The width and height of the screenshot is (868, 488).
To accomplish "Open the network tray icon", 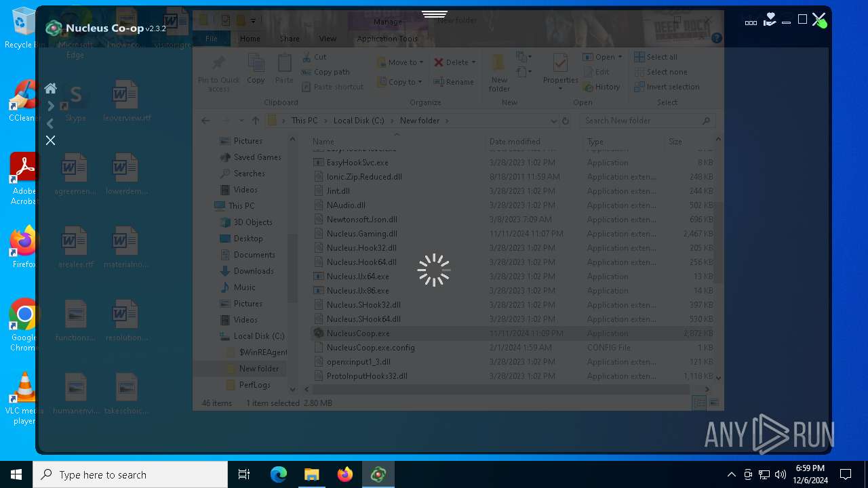I will tap(764, 474).
